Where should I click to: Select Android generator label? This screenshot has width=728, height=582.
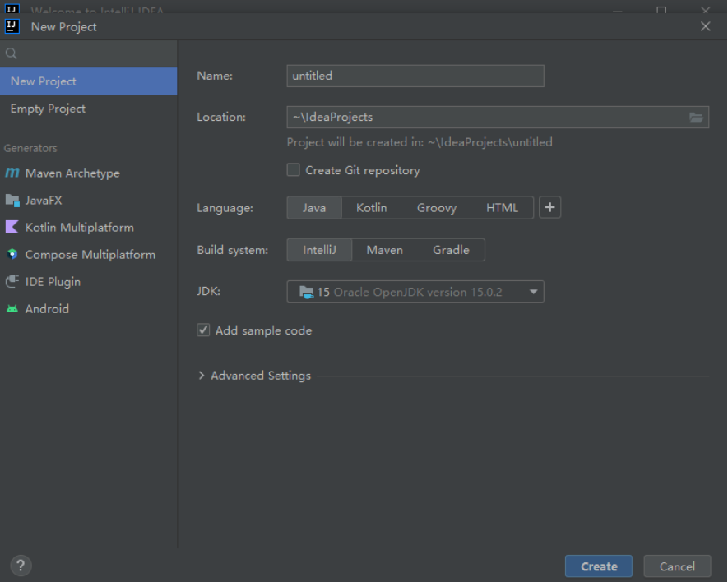[47, 309]
